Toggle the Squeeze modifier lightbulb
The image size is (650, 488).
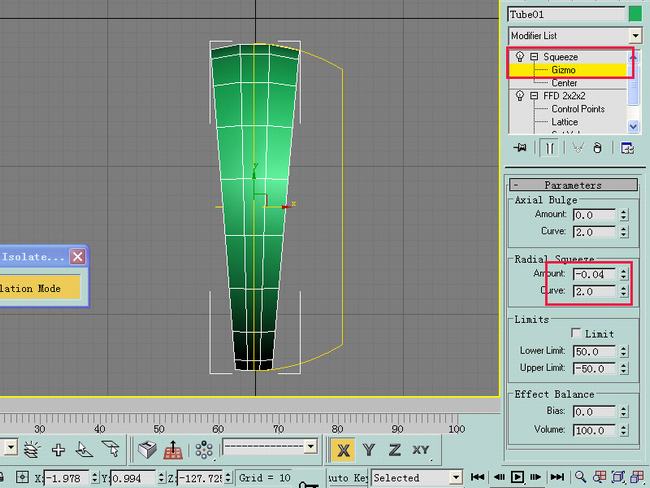coord(519,56)
